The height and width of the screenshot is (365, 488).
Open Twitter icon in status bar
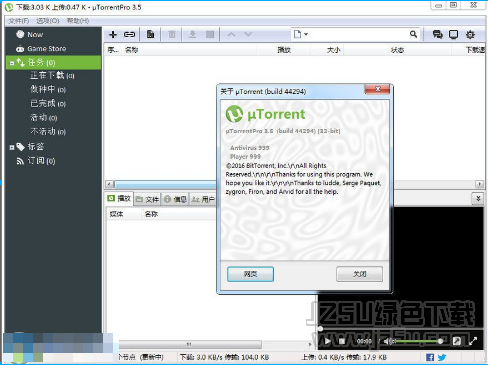(x=442, y=357)
